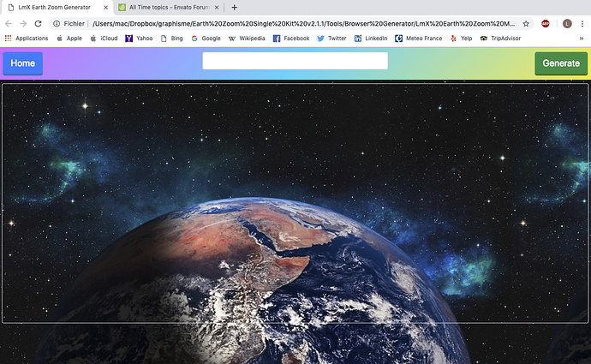Image resolution: width=591 pixels, height=364 pixels.
Task: Click the Earth globe in the map view
Action: (253, 281)
